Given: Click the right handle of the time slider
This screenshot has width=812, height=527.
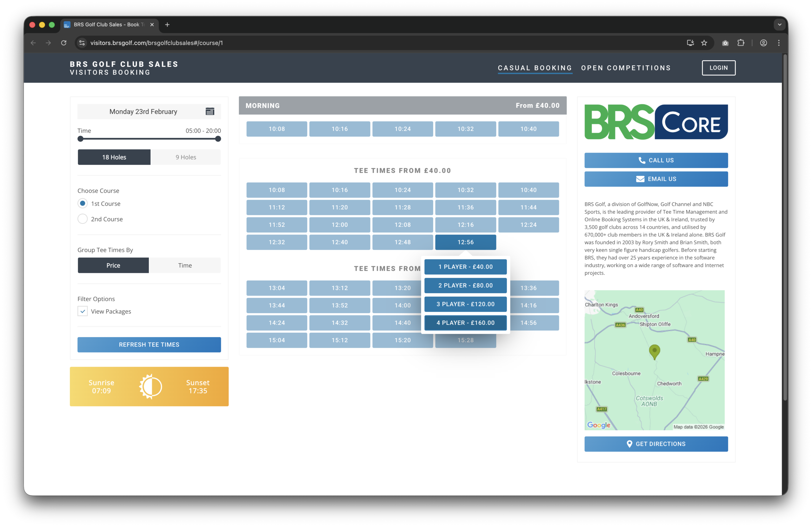Looking at the screenshot, I should (218, 139).
